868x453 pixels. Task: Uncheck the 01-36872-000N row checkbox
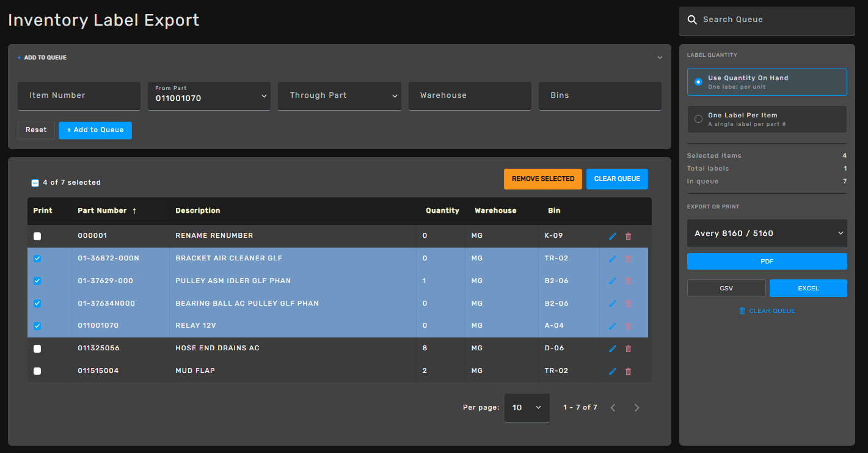tap(37, 259)
